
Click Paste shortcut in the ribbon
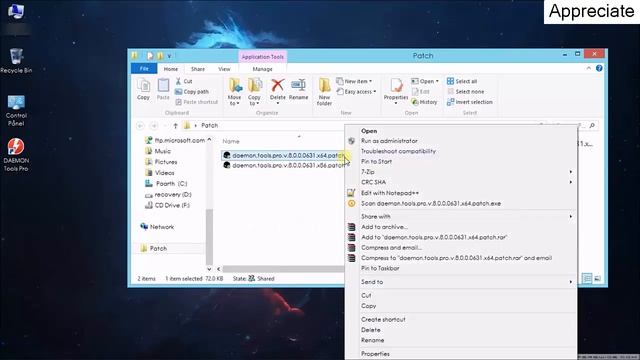tap(196, 102)
